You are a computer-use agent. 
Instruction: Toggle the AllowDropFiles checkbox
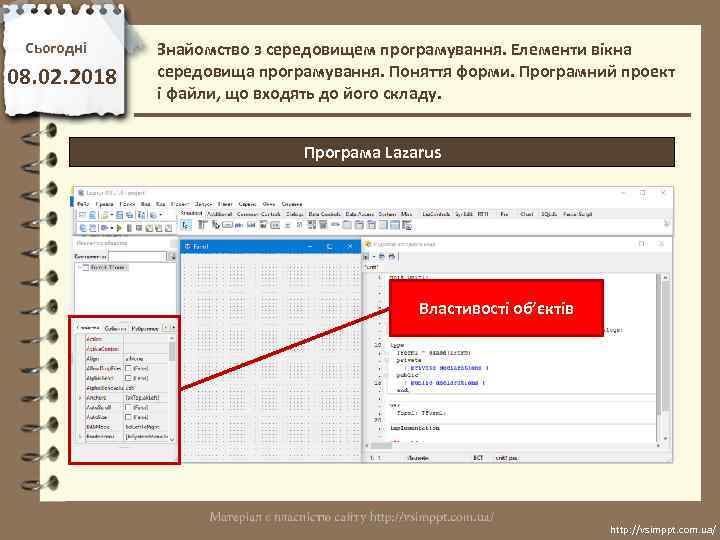[129, 368]
